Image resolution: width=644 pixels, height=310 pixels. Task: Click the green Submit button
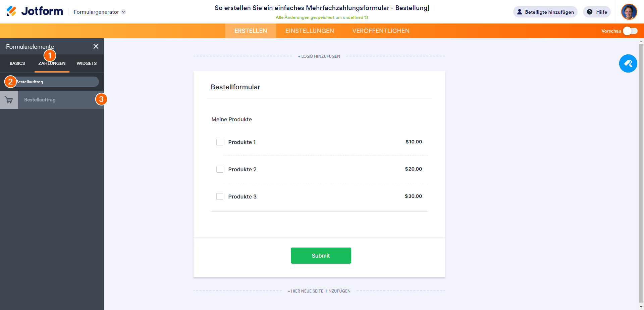click(x=321, y=256)
